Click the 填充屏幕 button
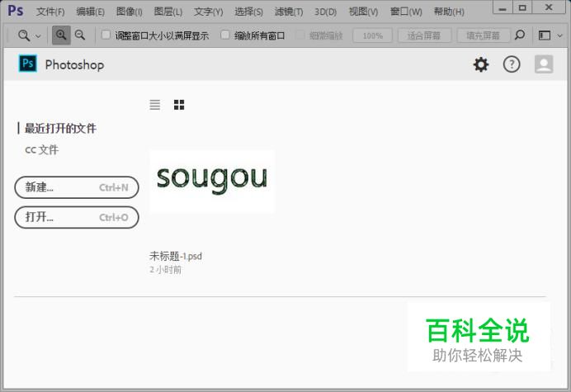The height and width of the screenshot is (392, 571). coord(484,35)
